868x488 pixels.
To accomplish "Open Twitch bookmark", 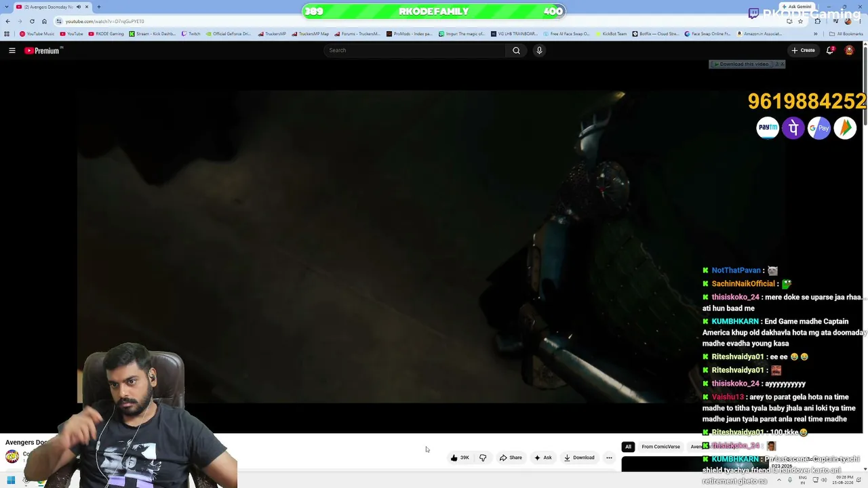I will (191, 34).
